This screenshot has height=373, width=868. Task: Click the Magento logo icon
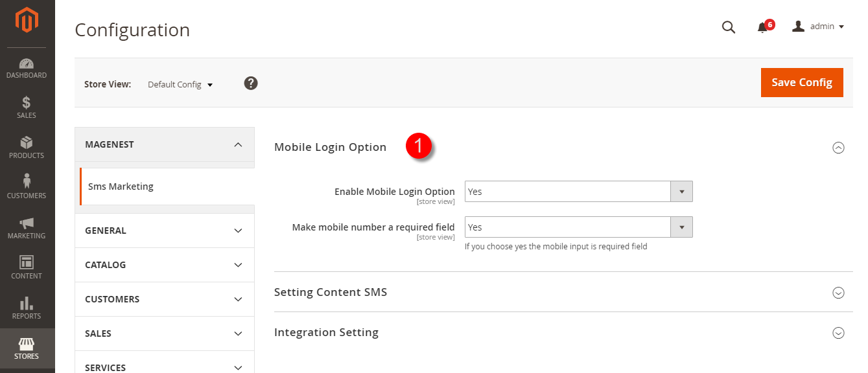[27, 20]
